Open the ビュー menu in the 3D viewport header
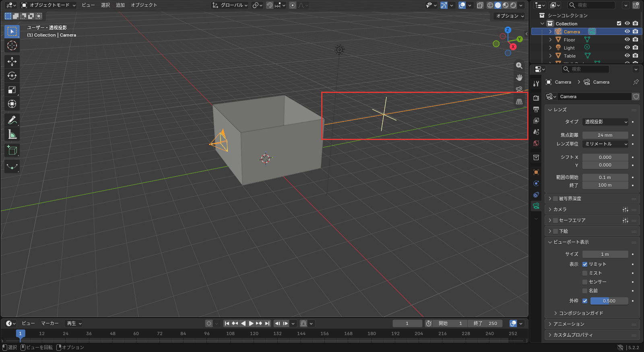 88,5
